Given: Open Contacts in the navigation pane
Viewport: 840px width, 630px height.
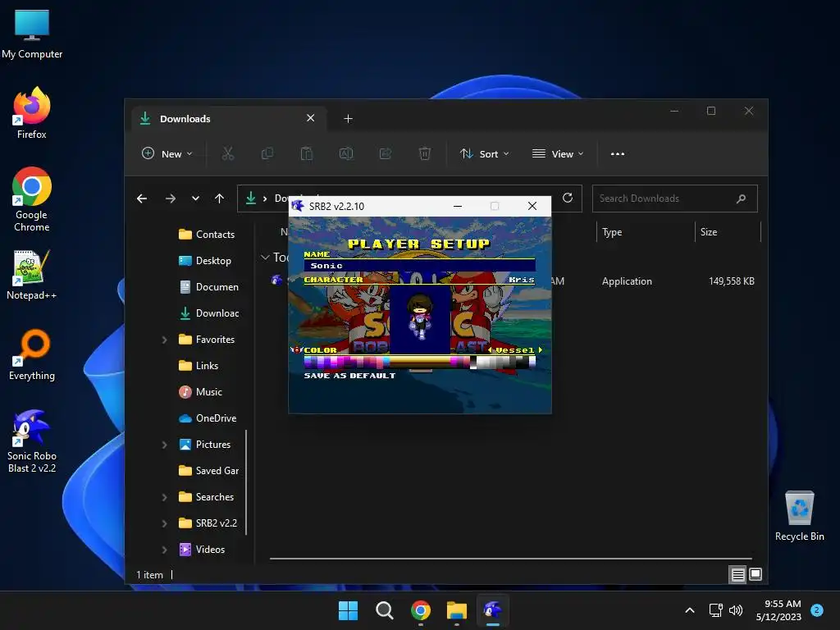Looking at the screenshot, I should click(x=207, y=235).
